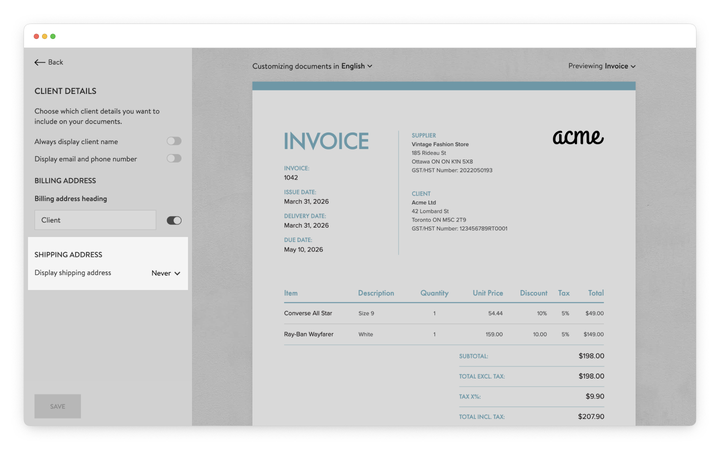
Task: Edit the Client billing heading field
Action: [x=95, y=220]
